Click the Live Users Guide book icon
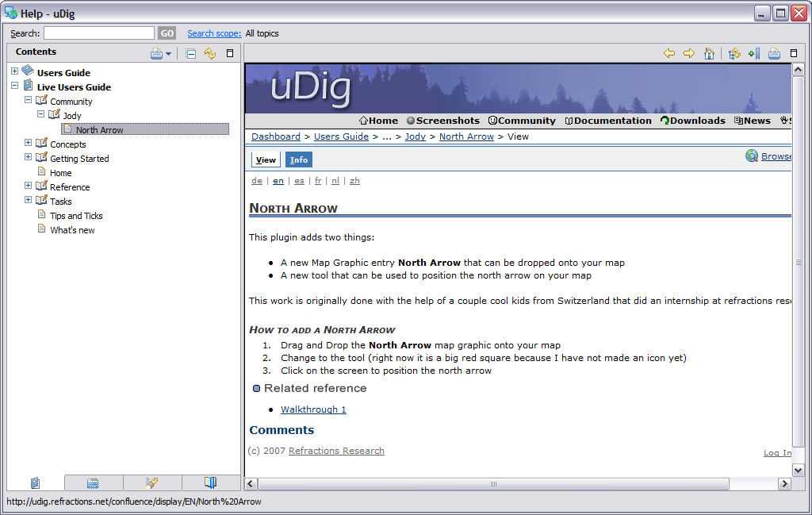 coord(29,86)
